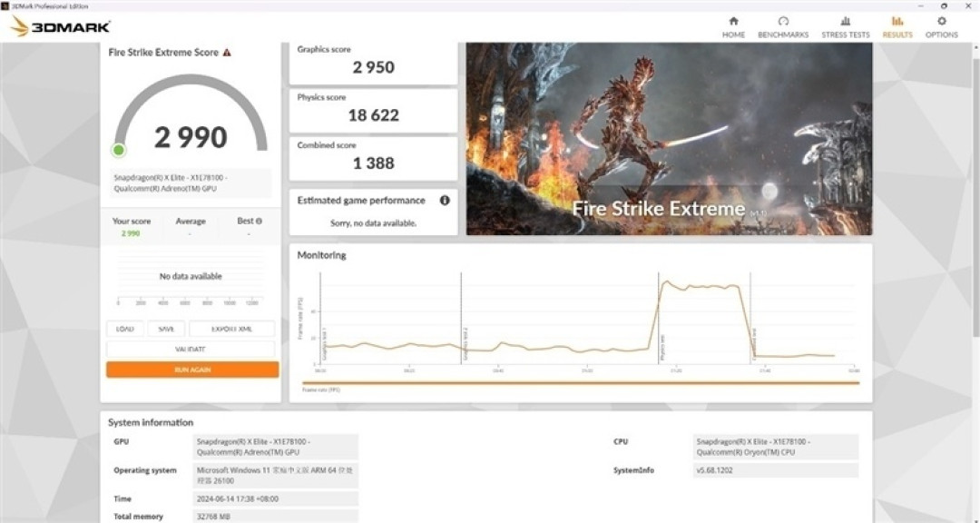Click the Sorry, no data available text
Viewport: 980px width, 523px height.
373,223
